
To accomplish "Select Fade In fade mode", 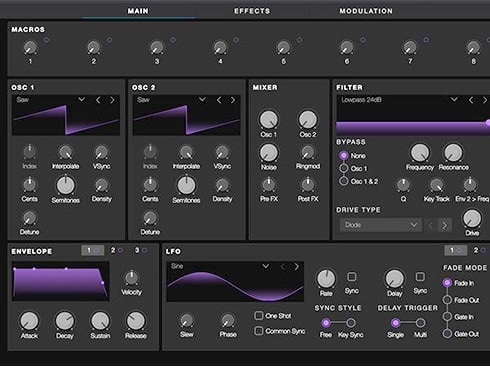I will click(x=447, y=283).
